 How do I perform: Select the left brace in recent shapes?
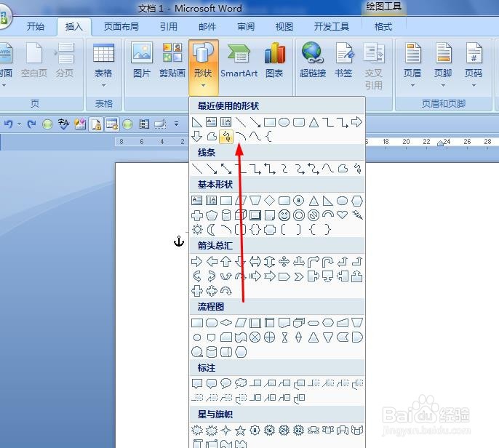[269, 137]
